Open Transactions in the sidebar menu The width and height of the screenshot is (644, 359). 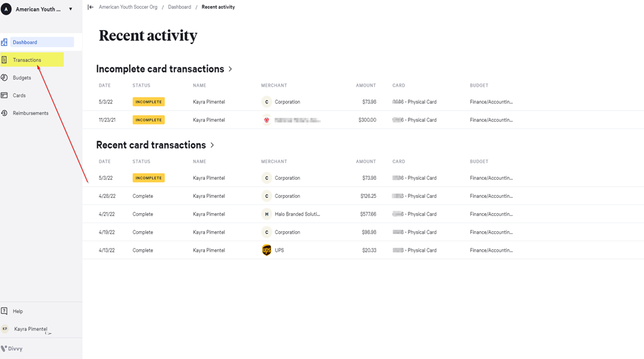coord(27,60)
